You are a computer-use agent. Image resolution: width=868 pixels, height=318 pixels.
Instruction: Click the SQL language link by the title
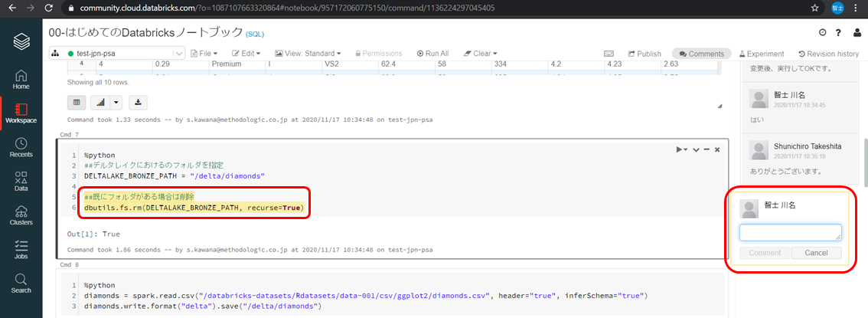pyautogui.click(x=255, y=34)
